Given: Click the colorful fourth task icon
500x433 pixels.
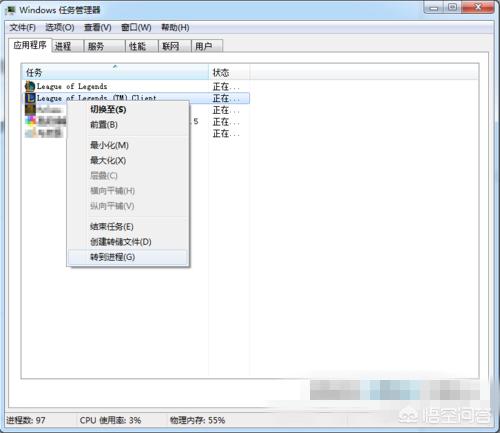Looking at the screenshot, I should coord(31,121).
